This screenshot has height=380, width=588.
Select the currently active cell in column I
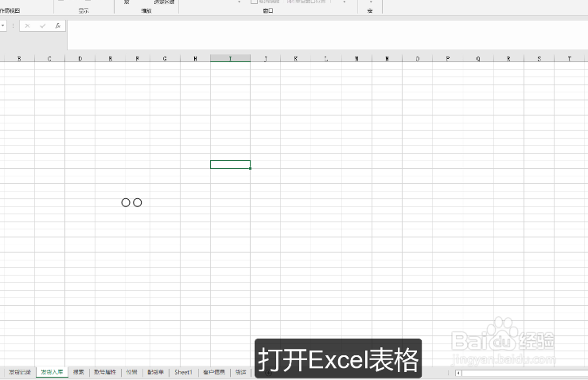click(x=230, y=164)
